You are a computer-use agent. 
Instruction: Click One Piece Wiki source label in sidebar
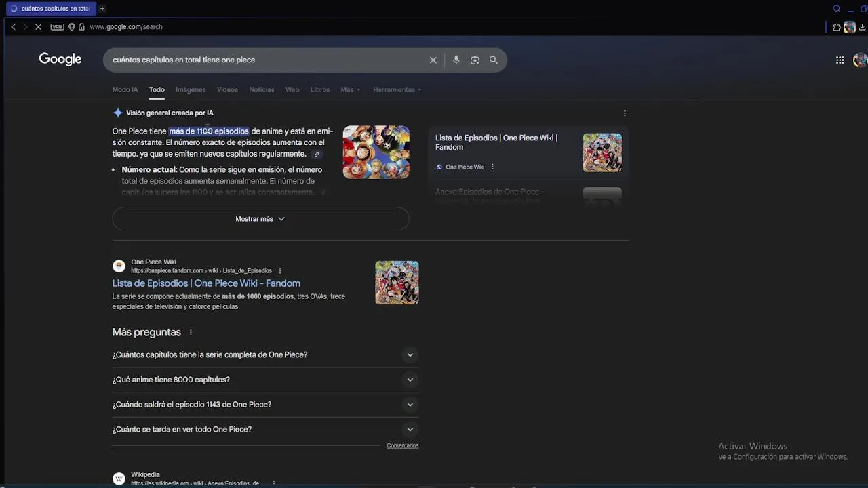(465, 167)
